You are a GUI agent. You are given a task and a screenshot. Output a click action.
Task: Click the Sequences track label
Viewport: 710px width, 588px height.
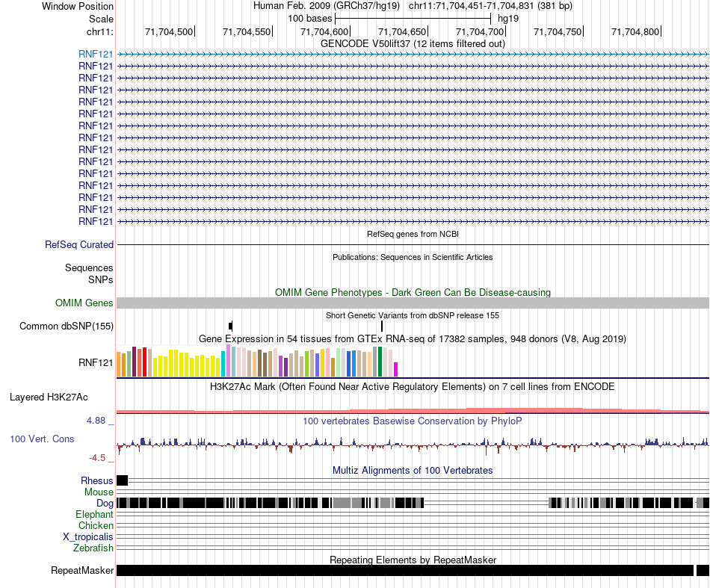pos(89,268)
